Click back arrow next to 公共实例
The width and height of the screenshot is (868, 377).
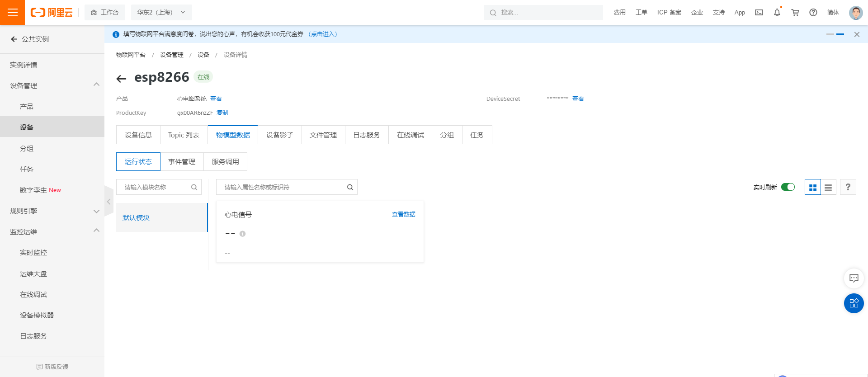click(x=14, y=39)
